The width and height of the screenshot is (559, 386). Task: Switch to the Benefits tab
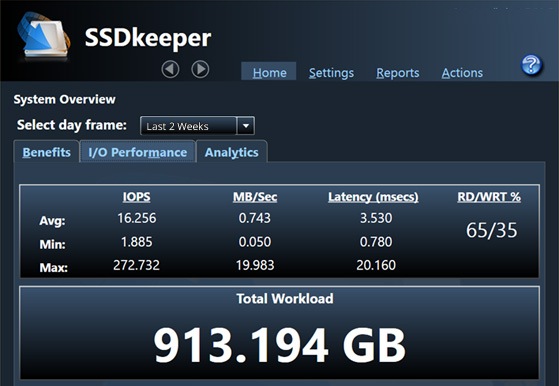46,152
